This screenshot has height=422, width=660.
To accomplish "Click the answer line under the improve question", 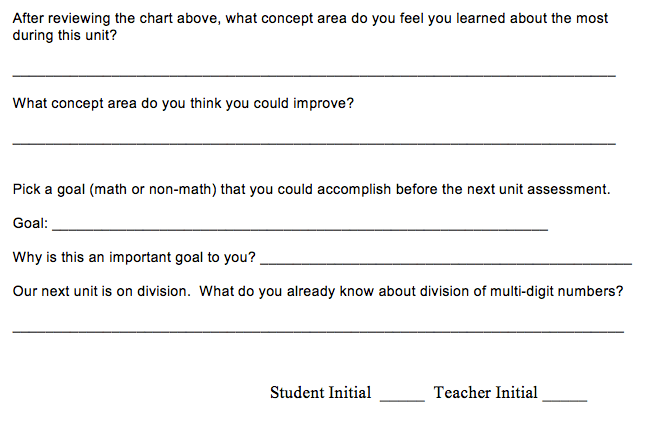I will click(314, 143).
